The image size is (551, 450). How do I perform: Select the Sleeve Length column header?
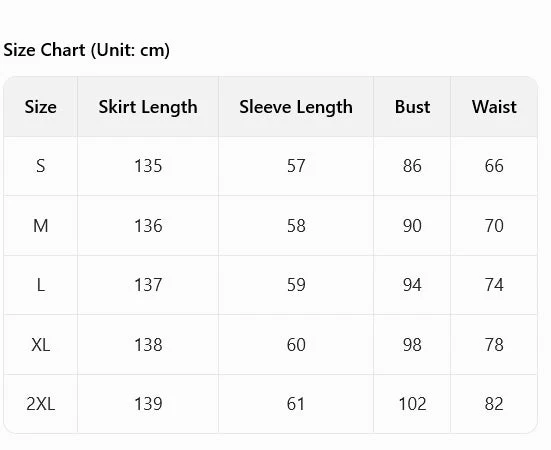[x=296, y=107]
